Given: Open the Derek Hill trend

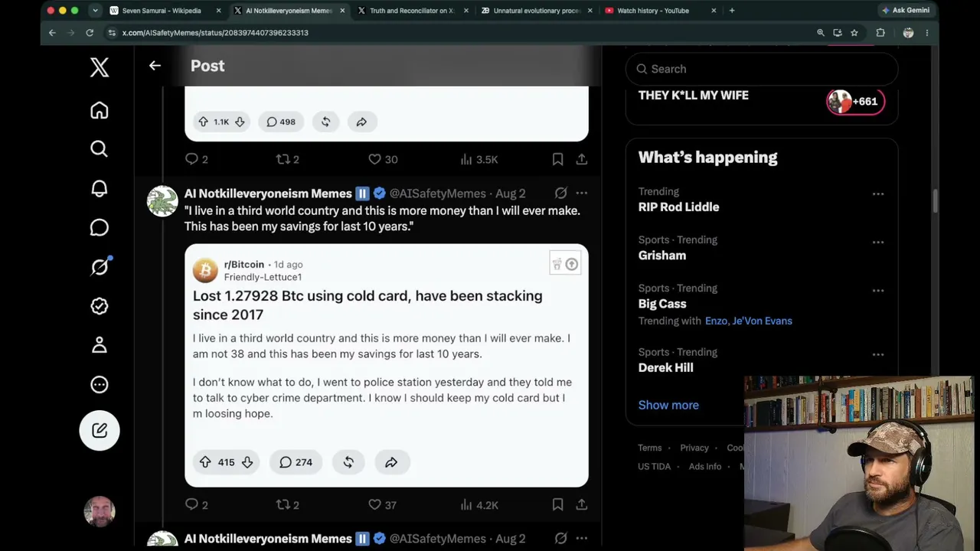Looking at the screenshot, I should click(x=666, y=367).
